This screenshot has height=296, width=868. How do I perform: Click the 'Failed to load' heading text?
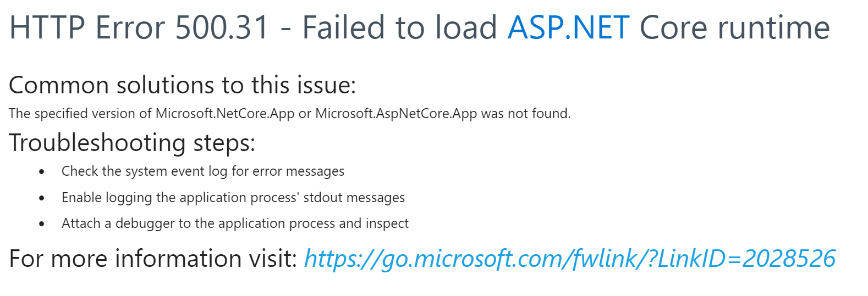(399, 27)
